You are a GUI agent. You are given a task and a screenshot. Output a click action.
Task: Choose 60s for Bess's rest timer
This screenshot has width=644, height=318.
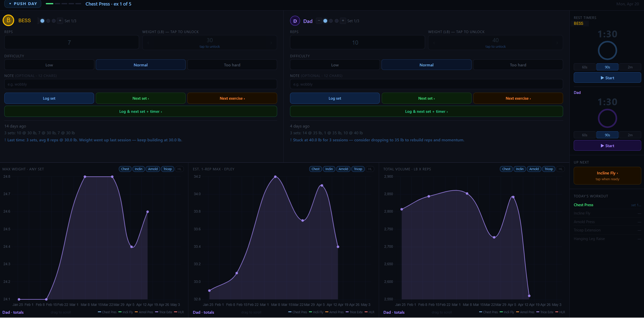(585, 67)
